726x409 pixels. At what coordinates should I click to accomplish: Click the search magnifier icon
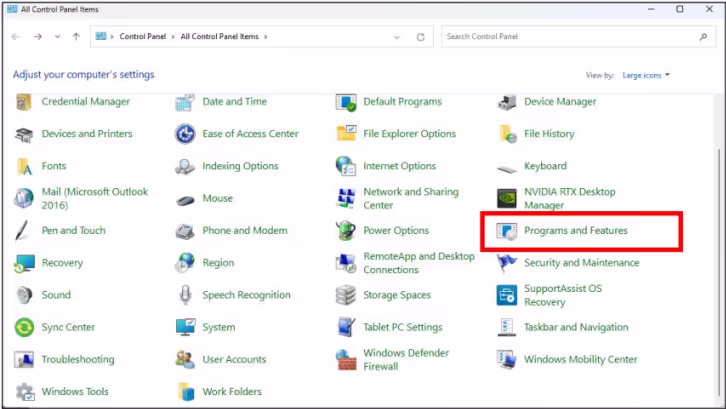click(703, 37)
